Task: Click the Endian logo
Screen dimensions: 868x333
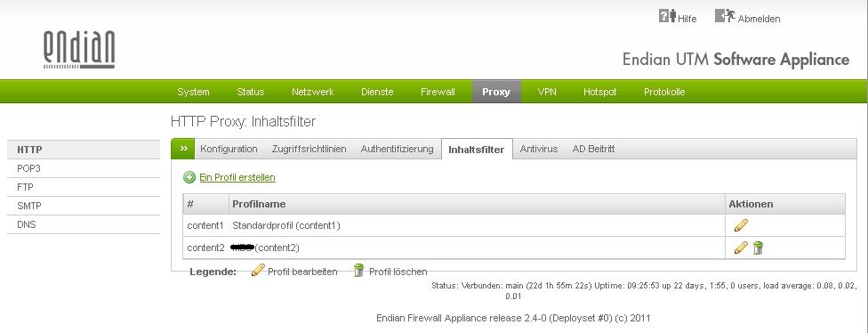Action: (x=79, y=50)
